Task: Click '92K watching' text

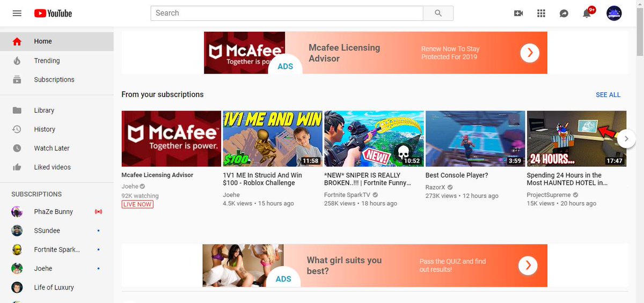Action: [140, 196]
